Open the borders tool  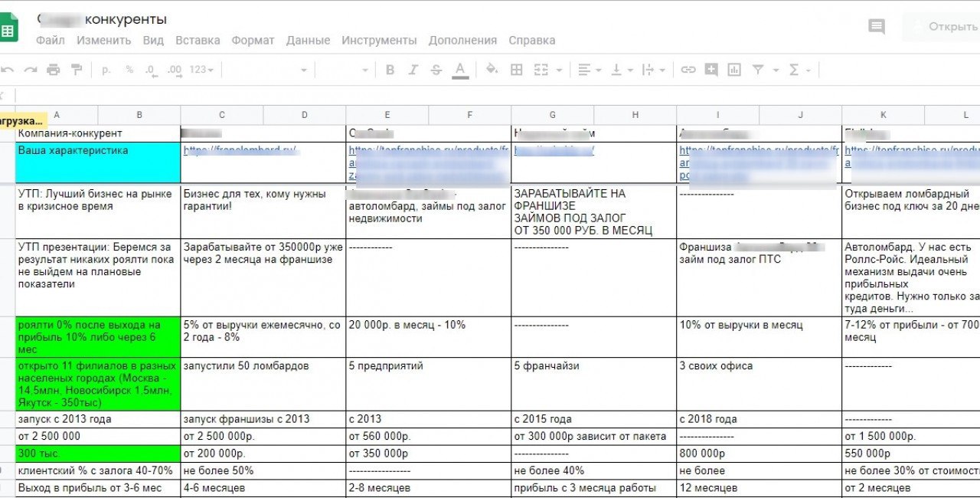pyautogui.click(x=517, y=70)
